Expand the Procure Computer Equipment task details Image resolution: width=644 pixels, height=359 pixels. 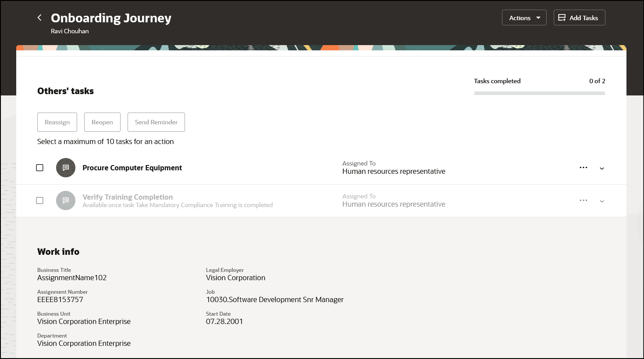pyautogui.click(x=602, y=169)
